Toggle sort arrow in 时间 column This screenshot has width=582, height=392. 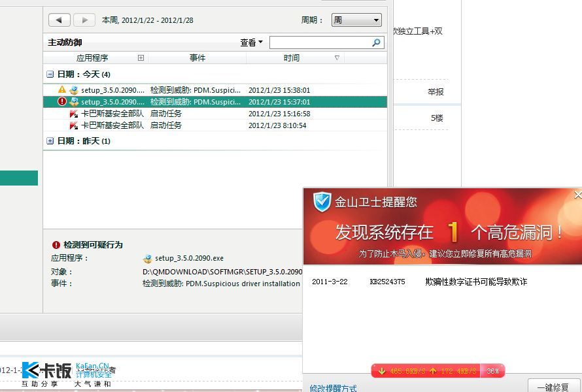pyautogui.click(x=337, y=58)
